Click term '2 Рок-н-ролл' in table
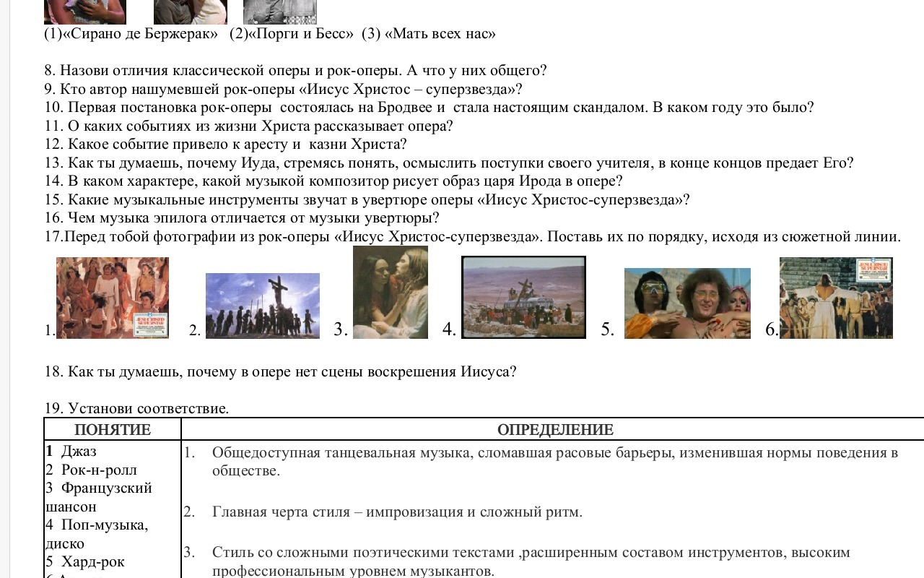The height and width of the screenshot is (578, 924). pyautogui.click(x=91, y=470)
